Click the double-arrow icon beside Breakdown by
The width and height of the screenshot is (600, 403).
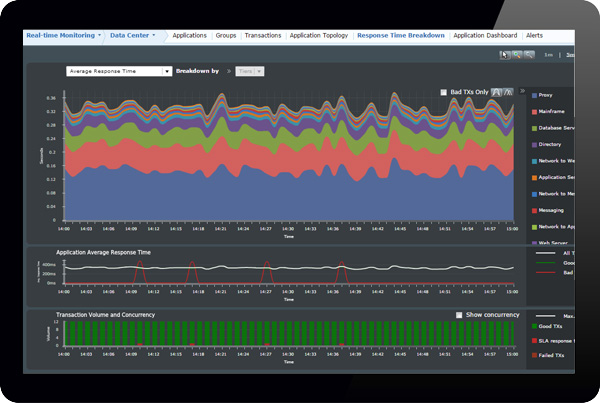(x=229, y=72)
